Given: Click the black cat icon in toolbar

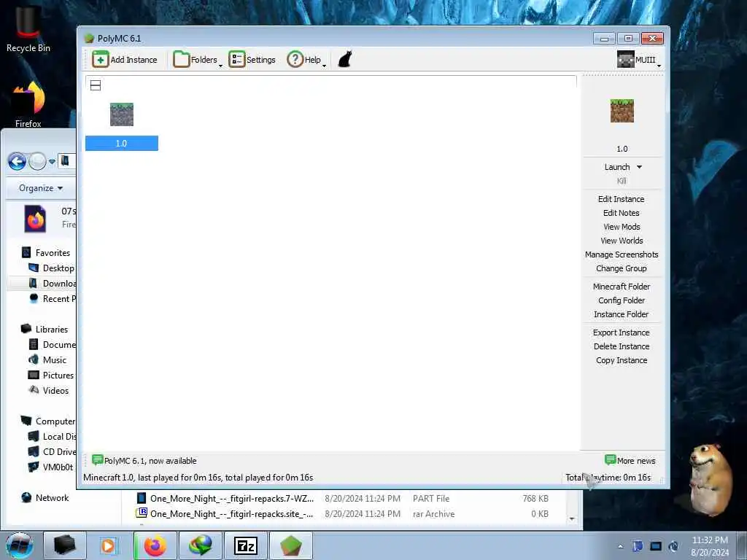Looking at the screenshot, I should pyautogui.click(x=345, y=60).
